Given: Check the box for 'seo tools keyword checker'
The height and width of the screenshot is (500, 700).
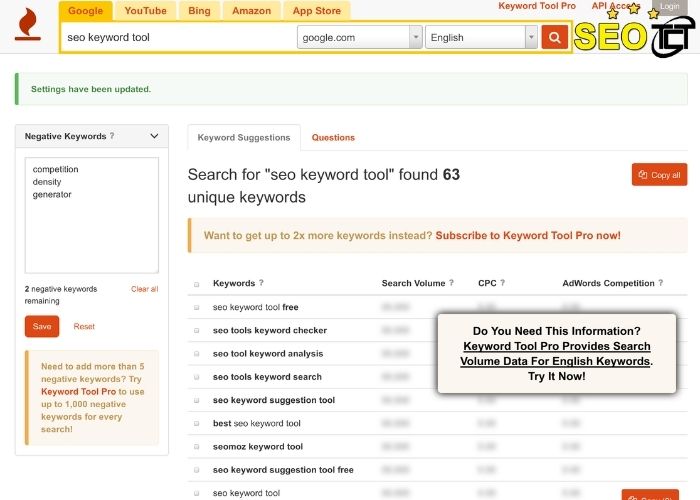Looking at the screenshot, I should click(x=196, y=331).
